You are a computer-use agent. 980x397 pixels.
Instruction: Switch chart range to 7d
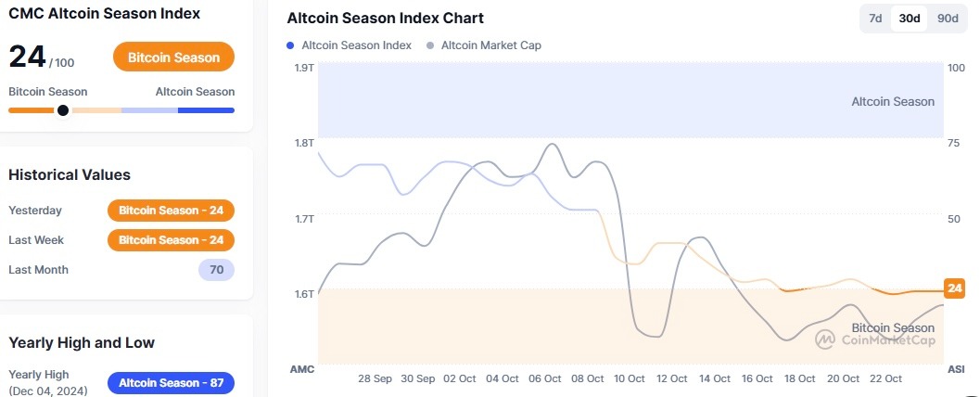coord(874,19)
